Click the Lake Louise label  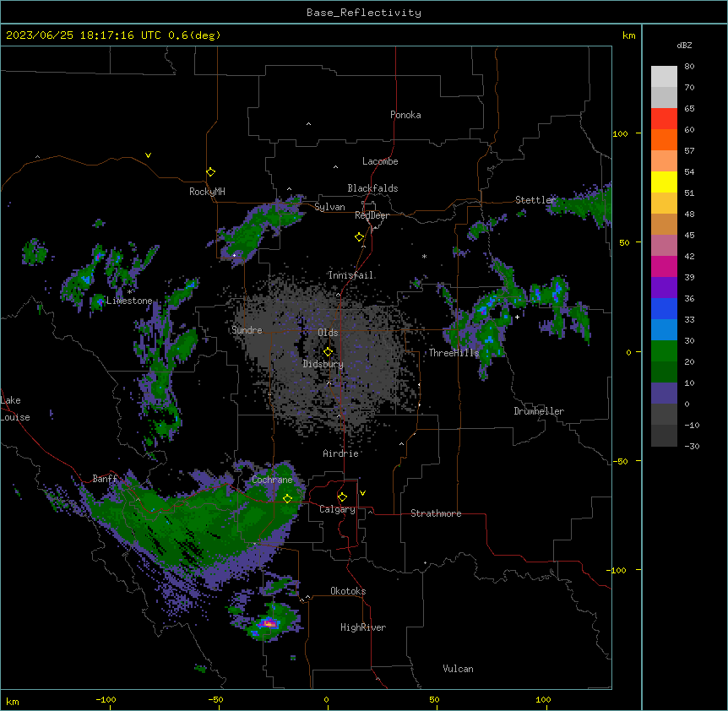point(15,409)
